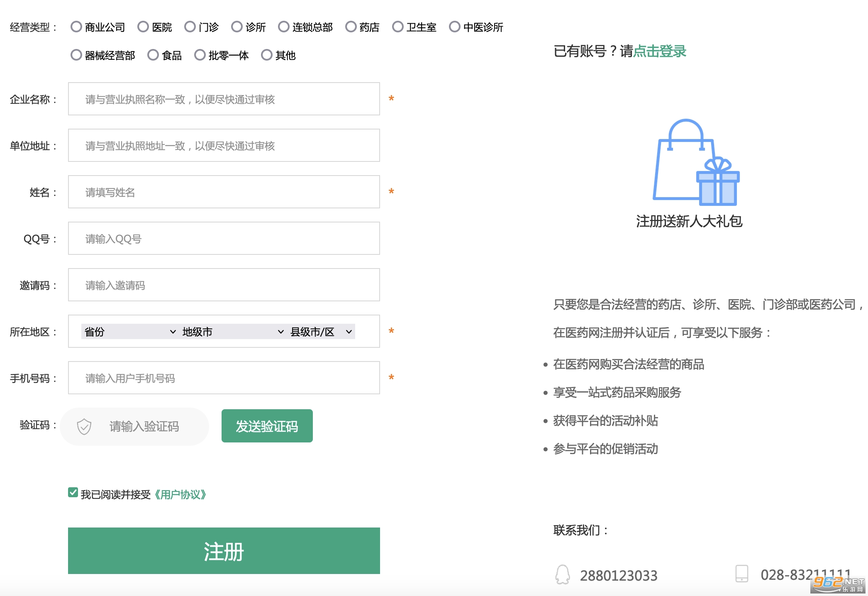Choose the 诊所 radio button

tap(237, 27)
